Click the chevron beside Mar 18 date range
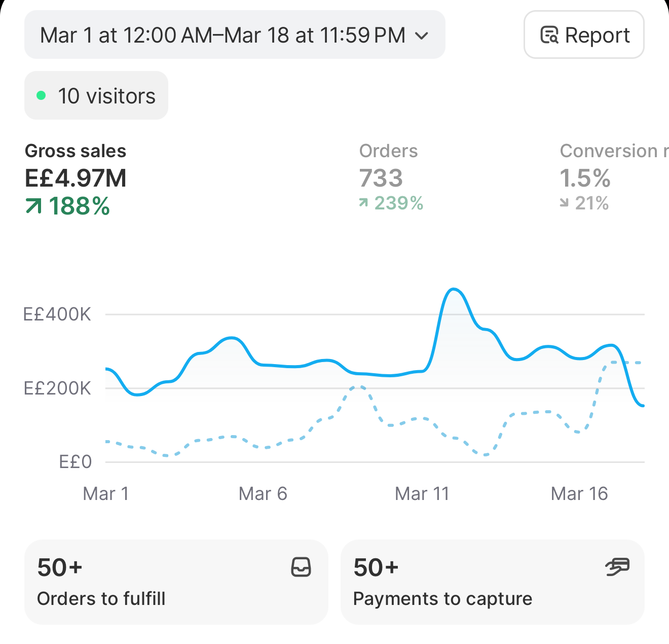This screenshot has width=669, height=644. (x=422, y=35)
